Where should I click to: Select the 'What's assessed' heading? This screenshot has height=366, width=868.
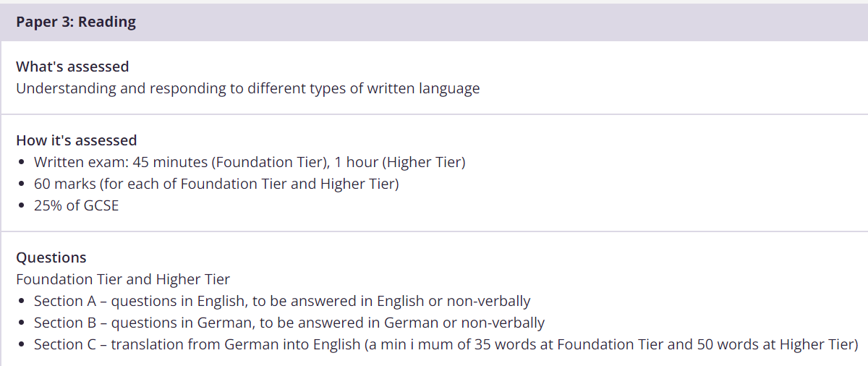(72, 67)
